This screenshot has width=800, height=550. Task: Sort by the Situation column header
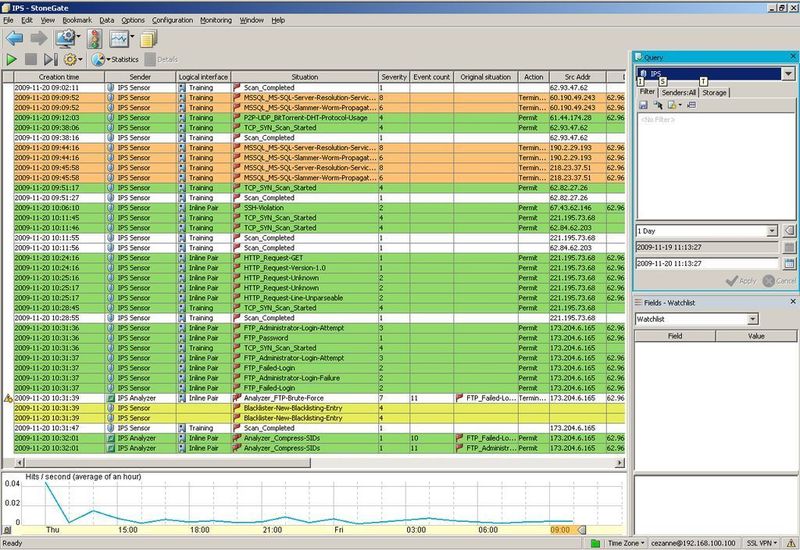tap(305, 77)
